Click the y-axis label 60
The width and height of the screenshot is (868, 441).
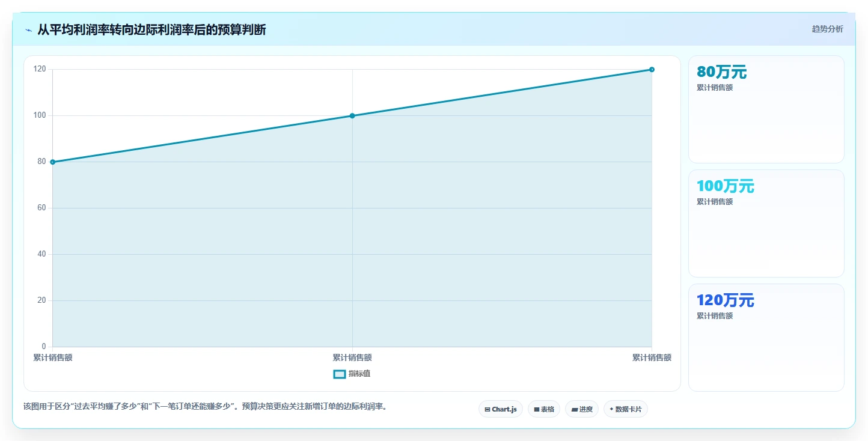(40, 208)
